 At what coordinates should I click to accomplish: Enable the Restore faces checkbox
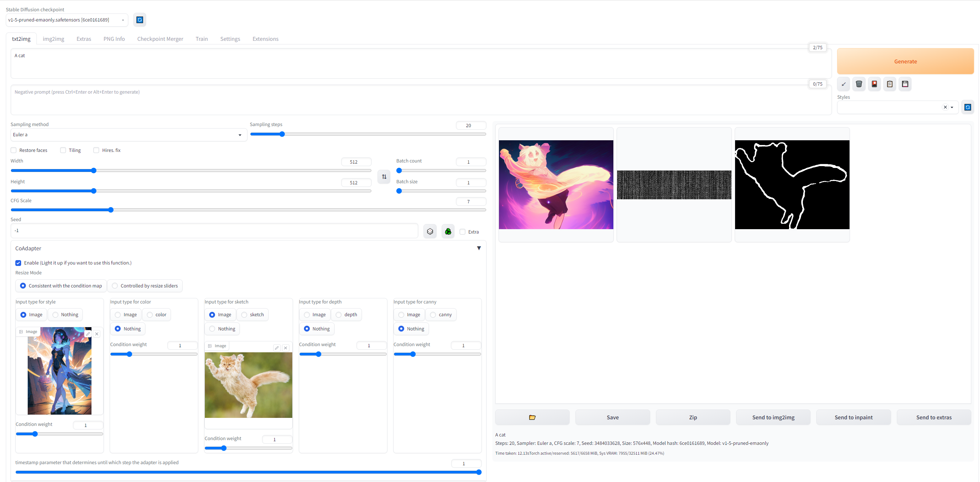[x=14, y=150]
